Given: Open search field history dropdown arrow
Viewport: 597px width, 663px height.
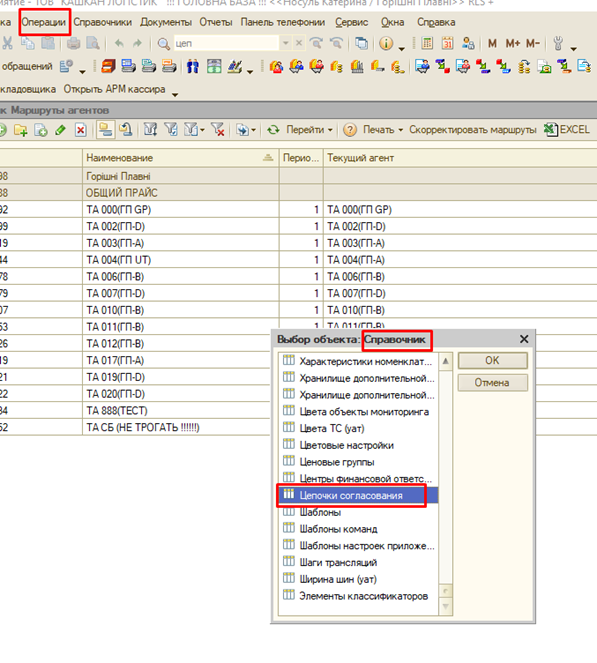Looking at the screenshot, I should [286, 43].
